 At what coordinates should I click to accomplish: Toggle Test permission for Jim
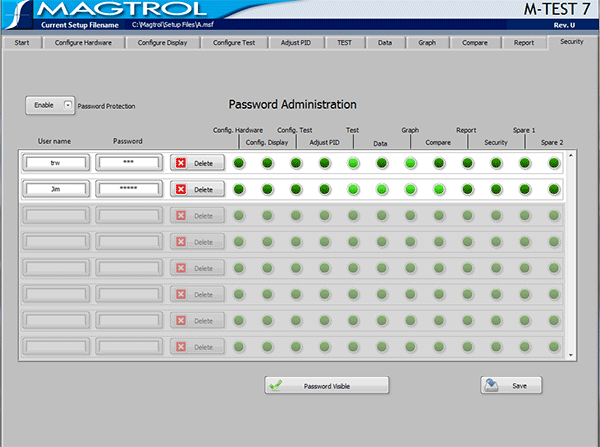pyautogui.click(x=353, y=189)
